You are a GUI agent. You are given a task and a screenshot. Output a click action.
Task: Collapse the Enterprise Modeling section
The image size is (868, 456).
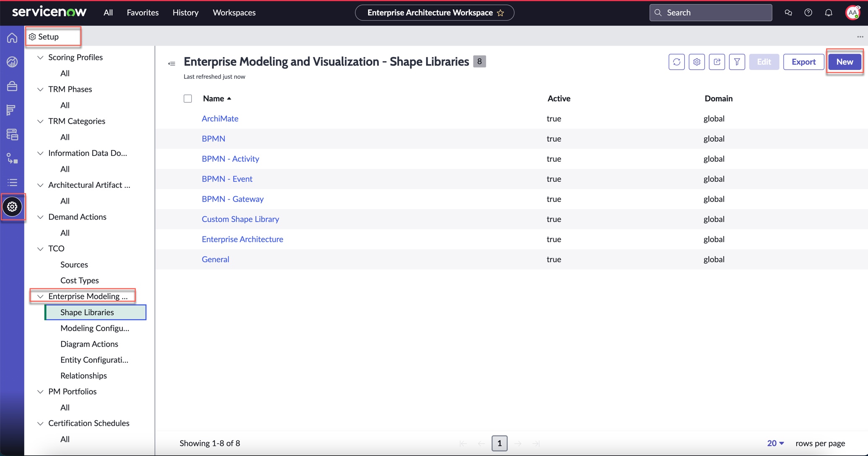point(40,296)
